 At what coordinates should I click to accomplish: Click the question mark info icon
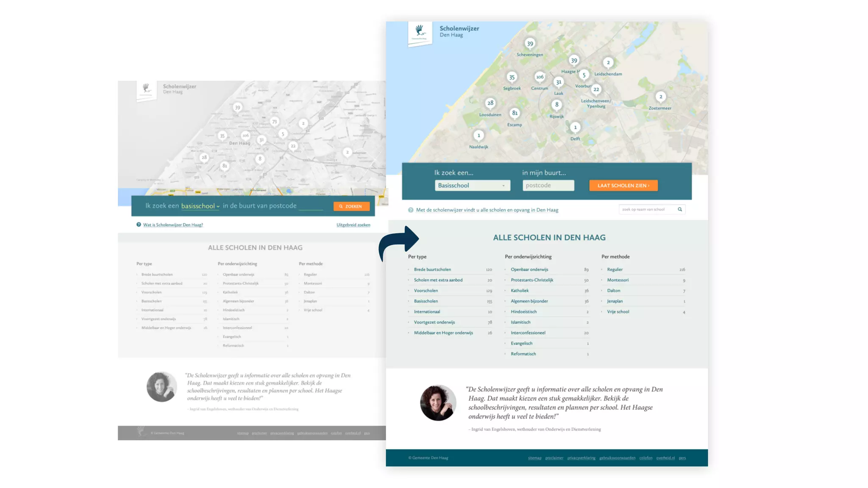[x=411, y=210]
